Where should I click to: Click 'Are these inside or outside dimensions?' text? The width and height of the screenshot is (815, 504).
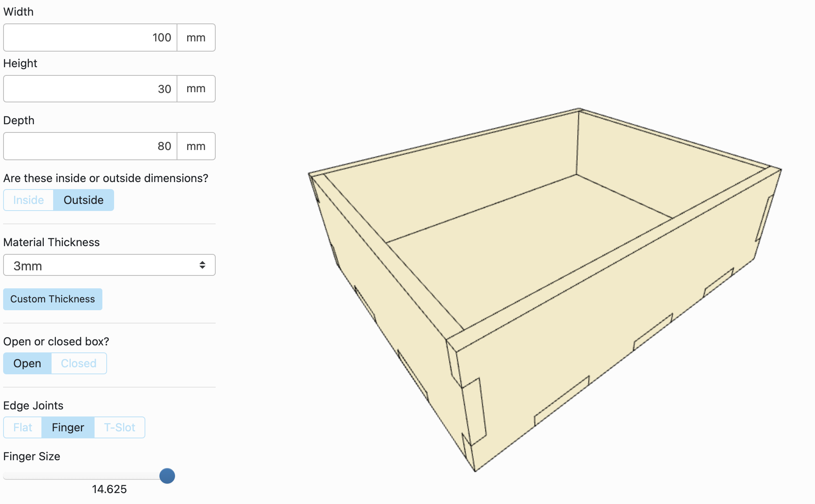(x=106, y=178)
